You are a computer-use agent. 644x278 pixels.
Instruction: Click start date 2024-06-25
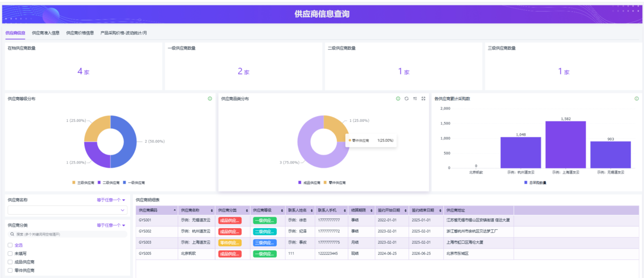coord(387,253)
